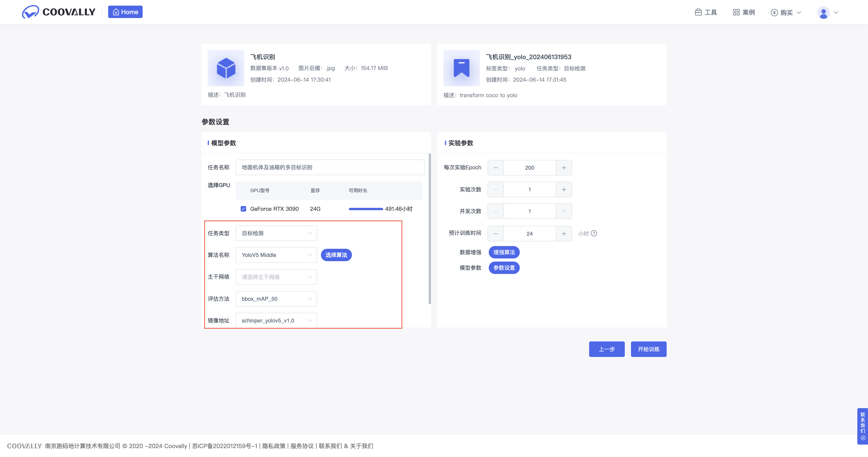The image size is (868, 457).
Task: Click the 选择算法 button
Action: (336, 255)
